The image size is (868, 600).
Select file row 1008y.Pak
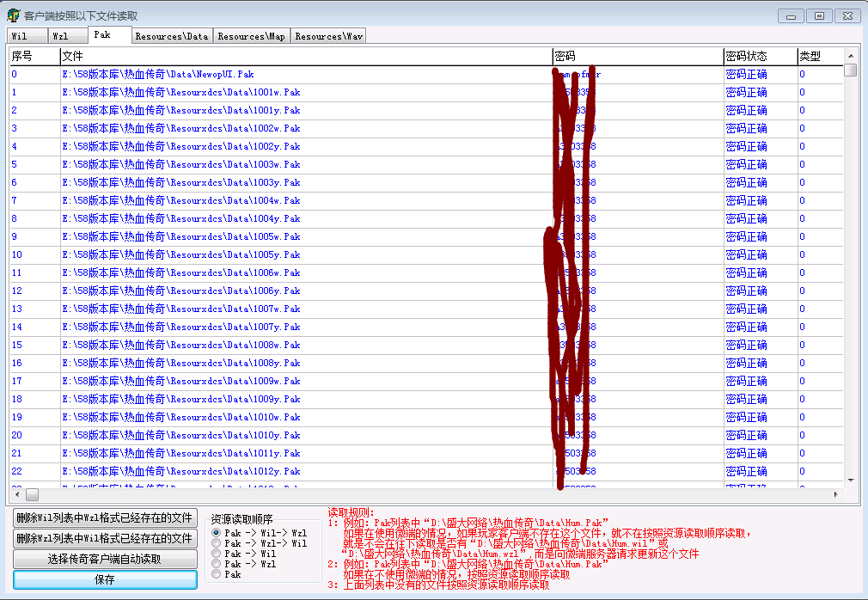point(426,363)
